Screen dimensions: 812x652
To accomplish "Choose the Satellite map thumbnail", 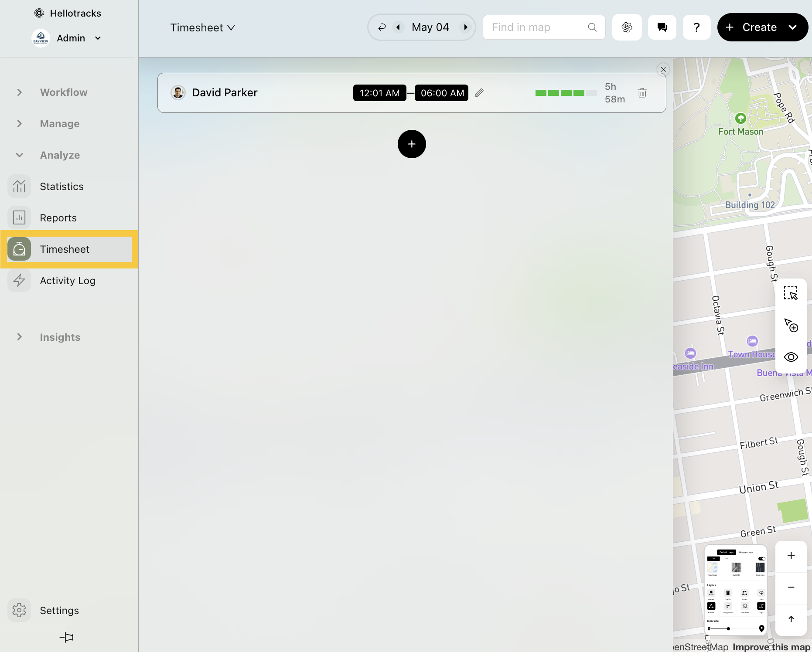I will click(736, 567).
